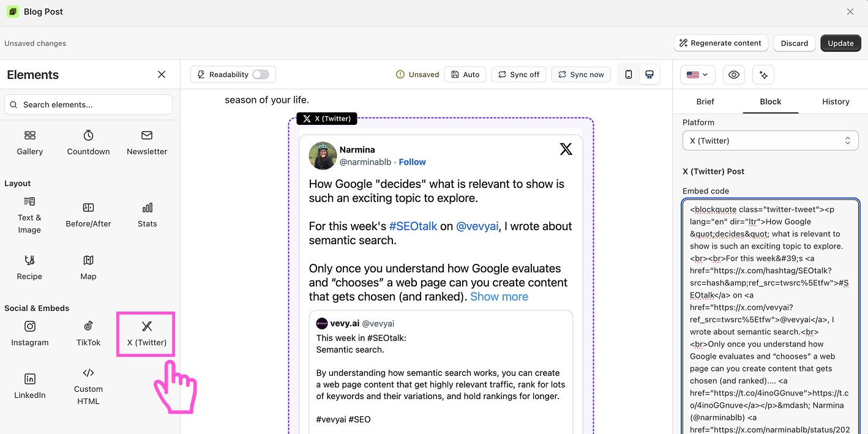Open the @vevyai mention link
This screenshot has width=868, height=434.
tap(477, 226)
